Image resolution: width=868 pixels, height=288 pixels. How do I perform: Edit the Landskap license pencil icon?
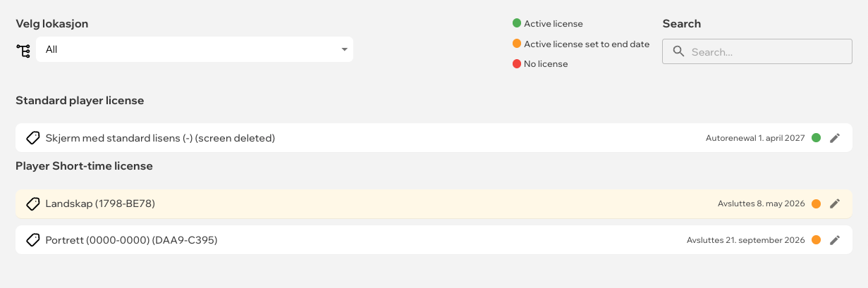click(835, 204)
